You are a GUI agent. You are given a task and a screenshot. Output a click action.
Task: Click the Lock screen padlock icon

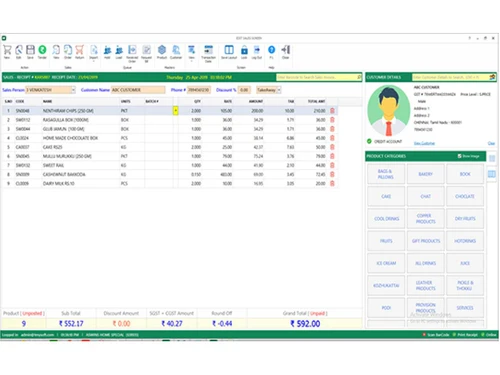coord(244,51)
